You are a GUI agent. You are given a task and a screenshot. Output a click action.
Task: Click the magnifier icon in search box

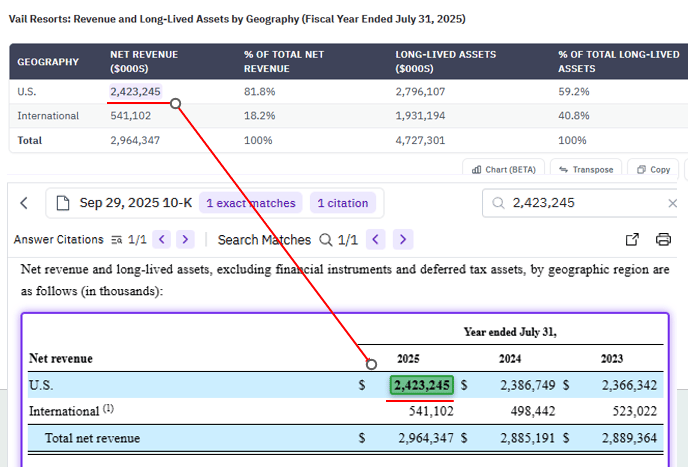pos(498,203)
